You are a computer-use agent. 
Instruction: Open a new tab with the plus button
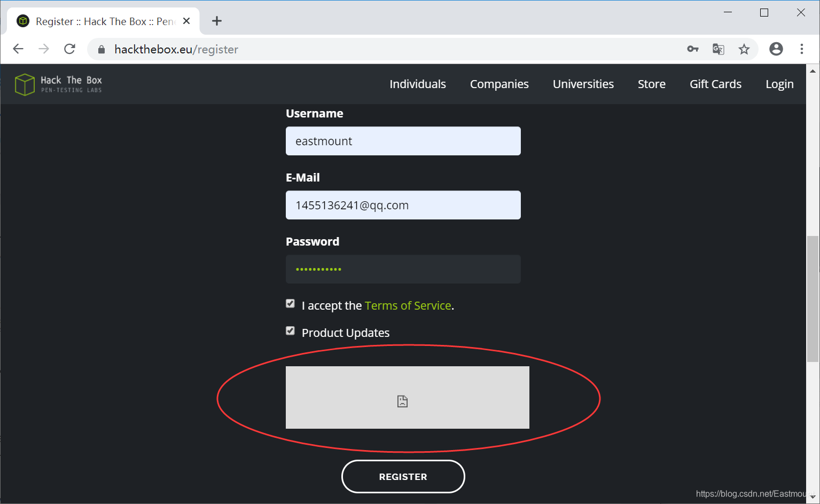point(217,21)
